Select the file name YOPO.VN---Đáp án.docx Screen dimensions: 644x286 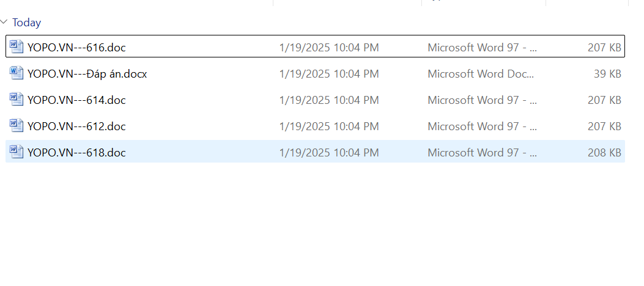[x=87, y=74]
